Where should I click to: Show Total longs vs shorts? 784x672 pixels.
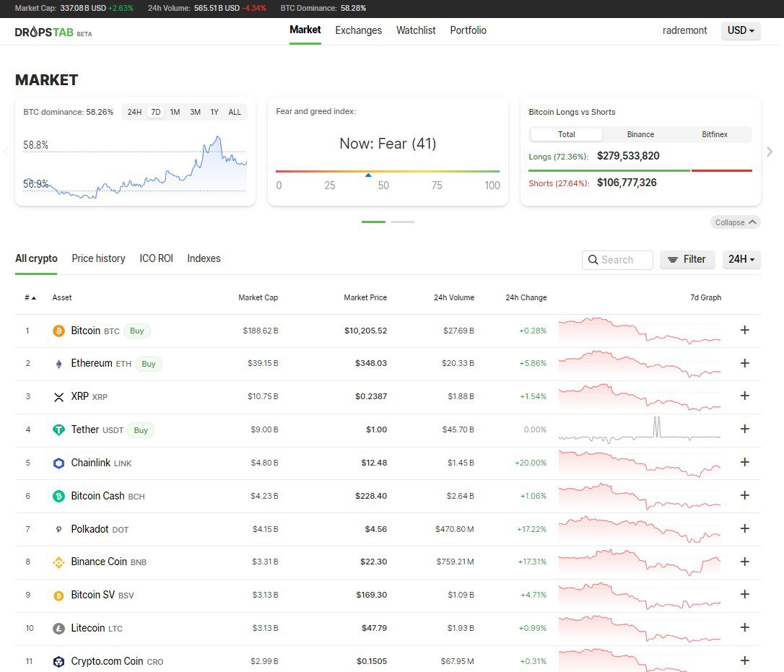point(567,134)
